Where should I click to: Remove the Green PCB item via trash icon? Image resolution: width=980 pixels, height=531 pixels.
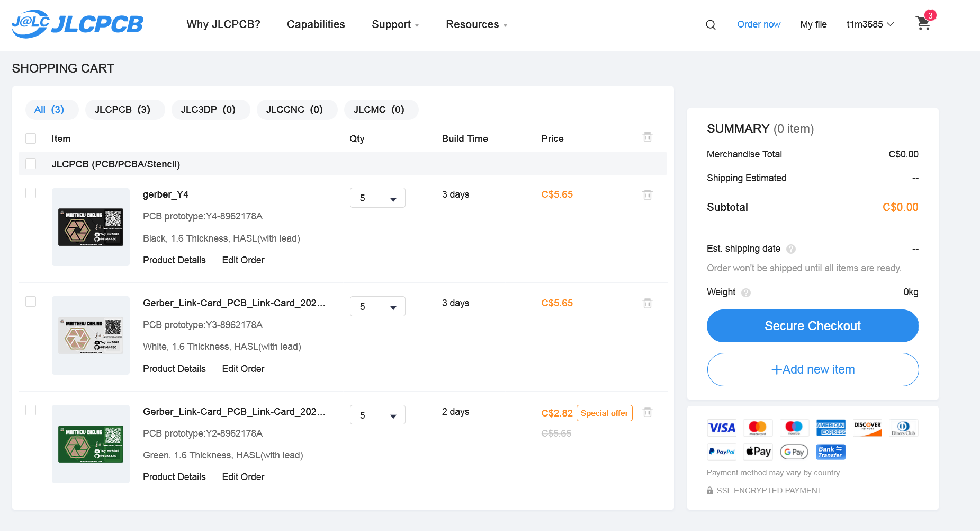point(647,412)
